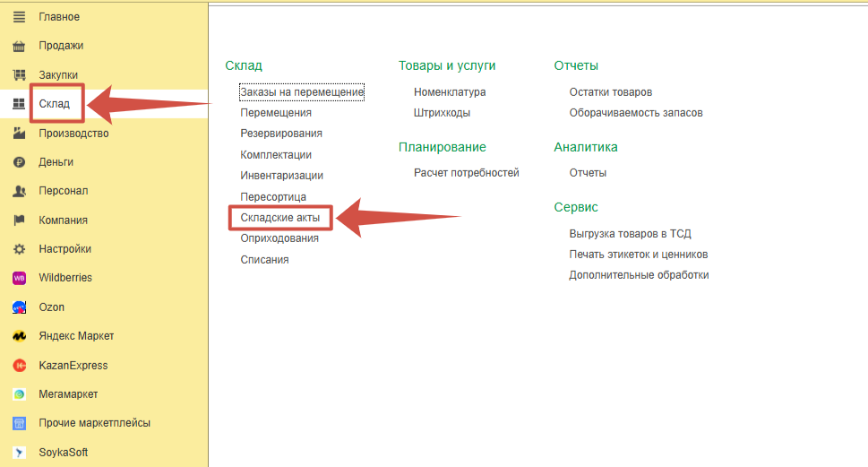Open Остатки товаров report
Screen dimensions: 868x467
pyautogui.click(x=610, y=92)
